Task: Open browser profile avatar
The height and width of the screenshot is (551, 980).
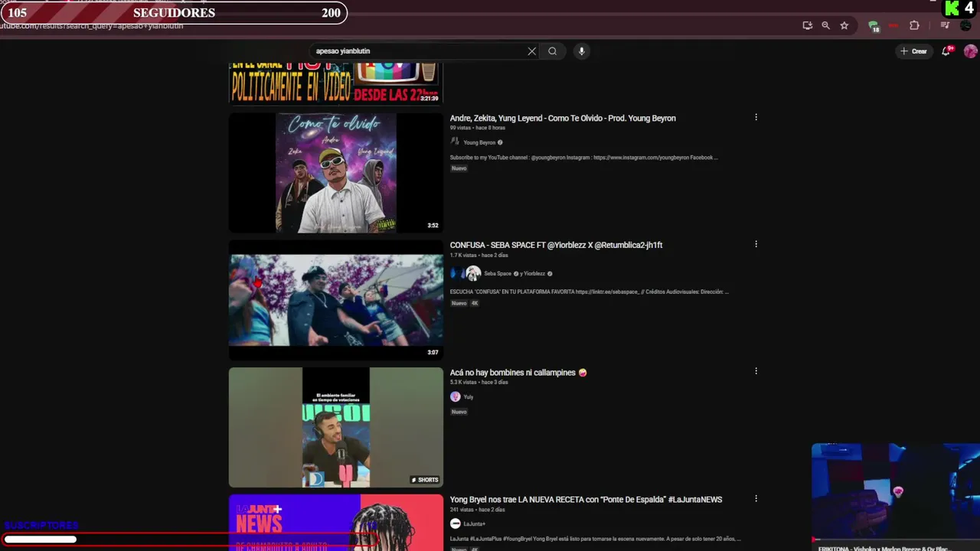Action: [965, 25]
